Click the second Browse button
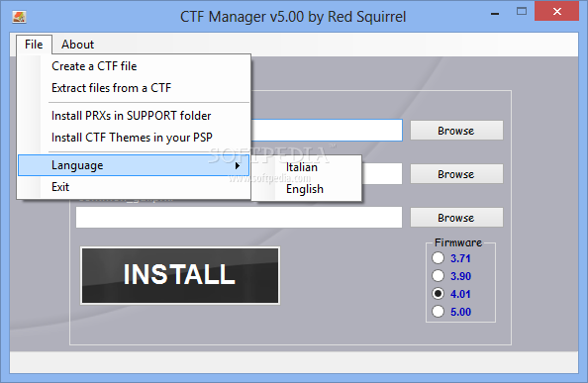 click(x=456, y=174)
